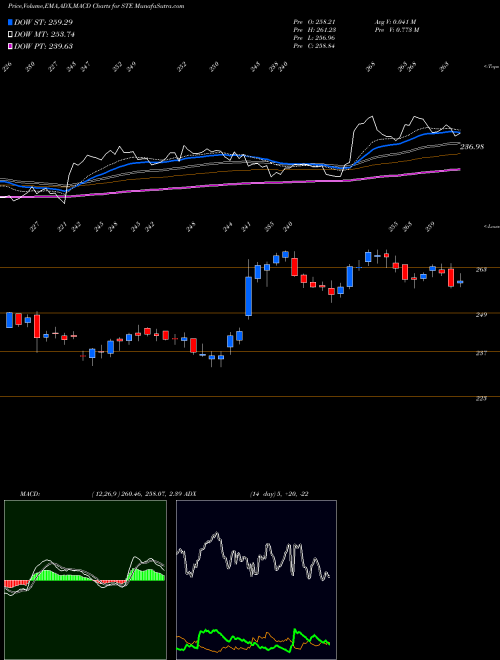Click the 'MACD:' indicator label
The width and height of the screenshot is (500, 660).
29,494
